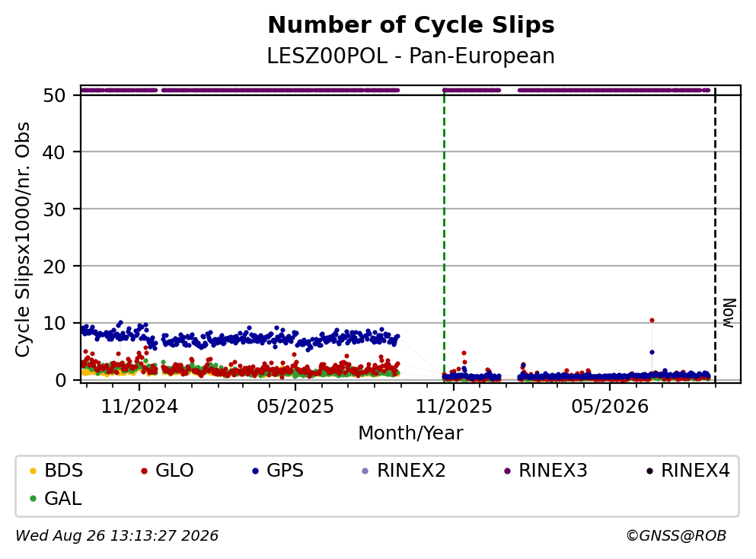Click the y-axis tick label '50'
Image resolution: width=756 pixels, height=559 pixels.
(x=54, y=95)
